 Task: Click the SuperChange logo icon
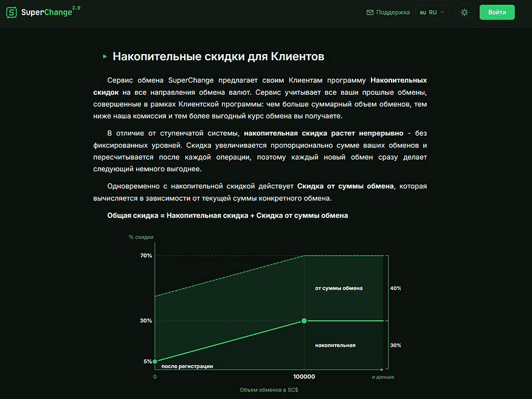(x=12, y=12)
